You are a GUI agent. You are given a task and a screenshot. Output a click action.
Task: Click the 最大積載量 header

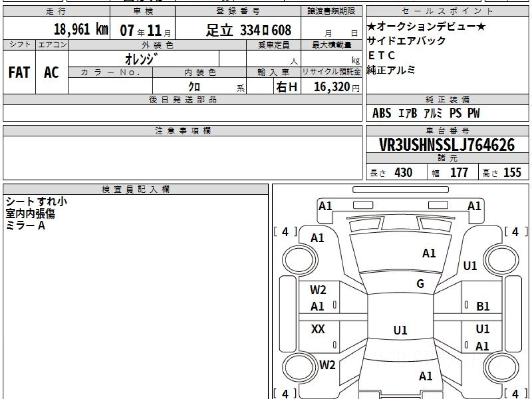[x=331, y=45]
